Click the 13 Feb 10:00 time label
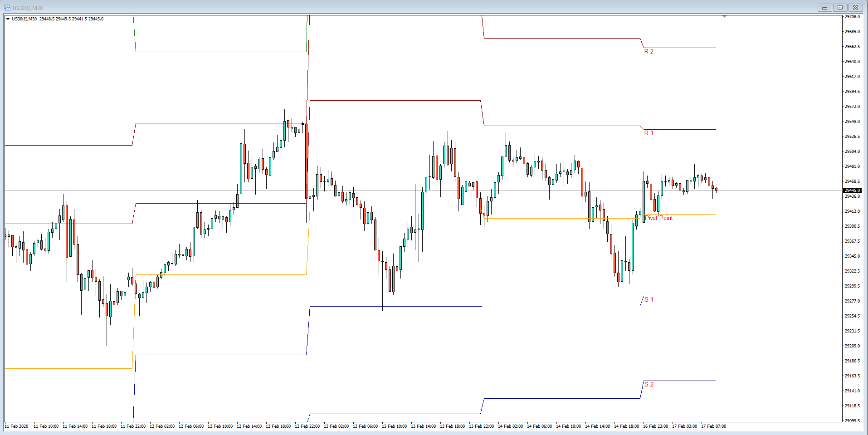Viewport: 868px width, 435px height. pos(395,426)
